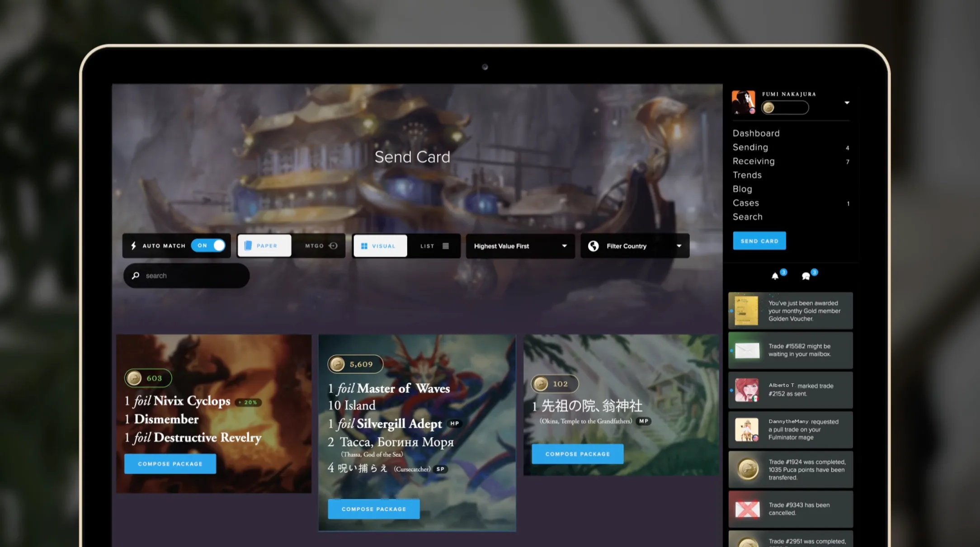Viewport: 980px width, 547px height.
Task: Open the Trends menu item
Action: tap(747, 175)
